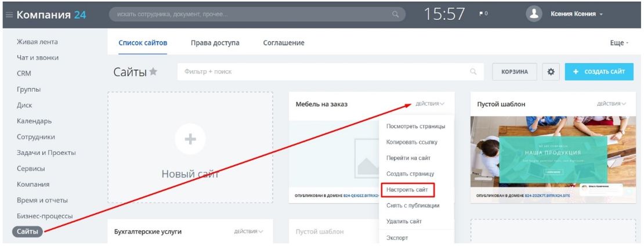Open Мебель на заказ placeholder thumbnail

[x=334, y=154]
